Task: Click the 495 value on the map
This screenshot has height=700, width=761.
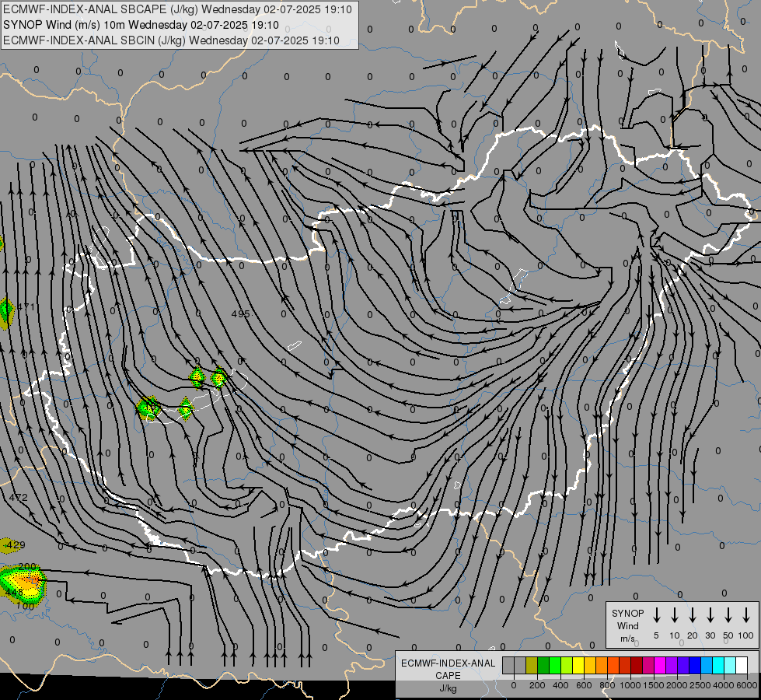Action: (241, 313)
